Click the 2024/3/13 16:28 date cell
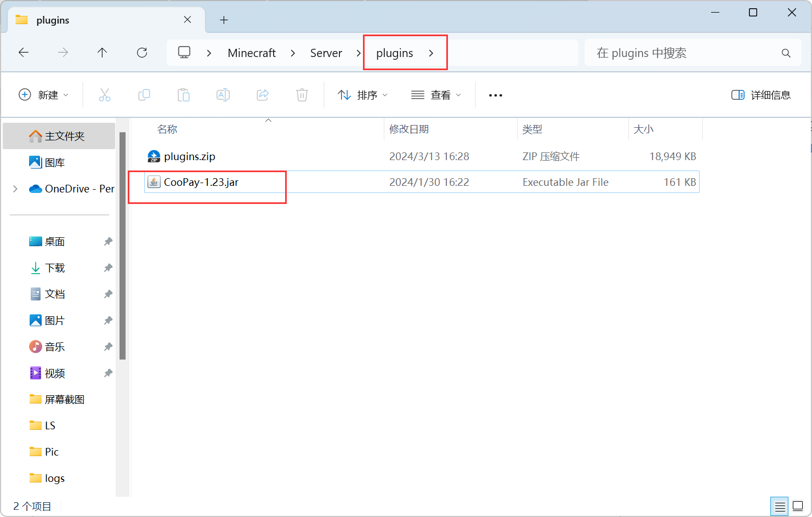The width and height of the screenshot is (812, 517). [x=429, y=156]
